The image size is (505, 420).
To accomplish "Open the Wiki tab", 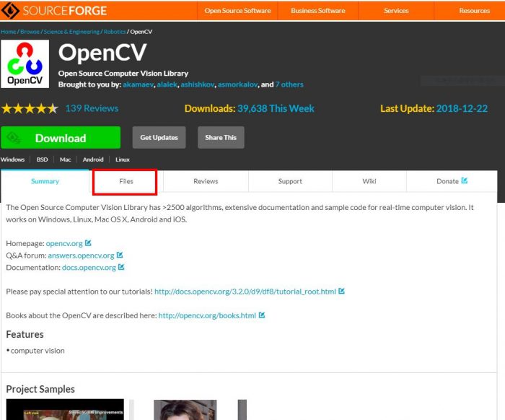I will pyautogui.click(x=369, y=181).
